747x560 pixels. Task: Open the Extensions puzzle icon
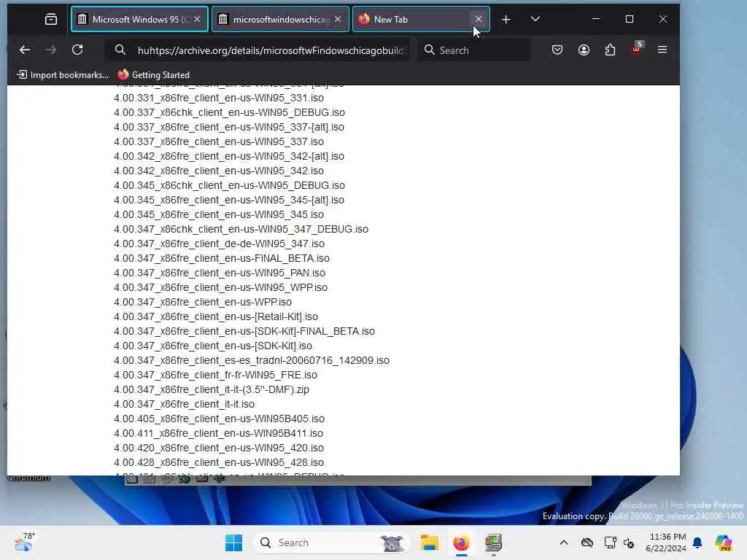(x=610, y=50)
